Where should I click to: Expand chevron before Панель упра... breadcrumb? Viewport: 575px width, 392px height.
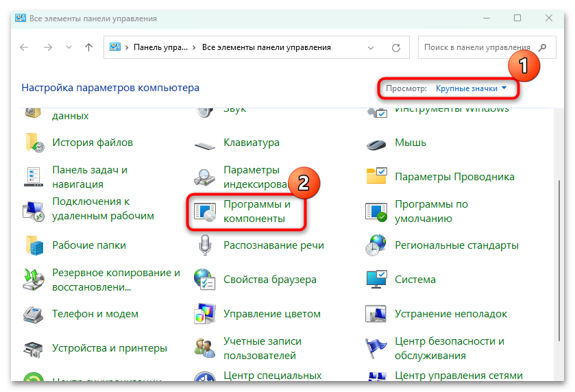127,47
